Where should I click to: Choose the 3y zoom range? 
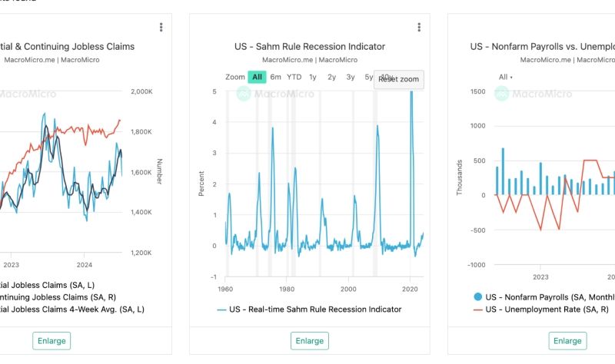(x=351, y=77)
